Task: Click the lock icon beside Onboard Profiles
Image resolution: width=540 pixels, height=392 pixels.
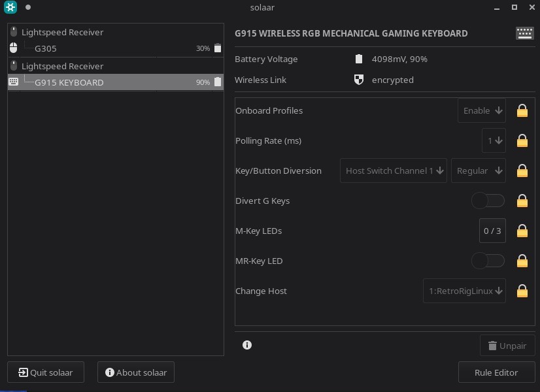Action: [522, 110]
